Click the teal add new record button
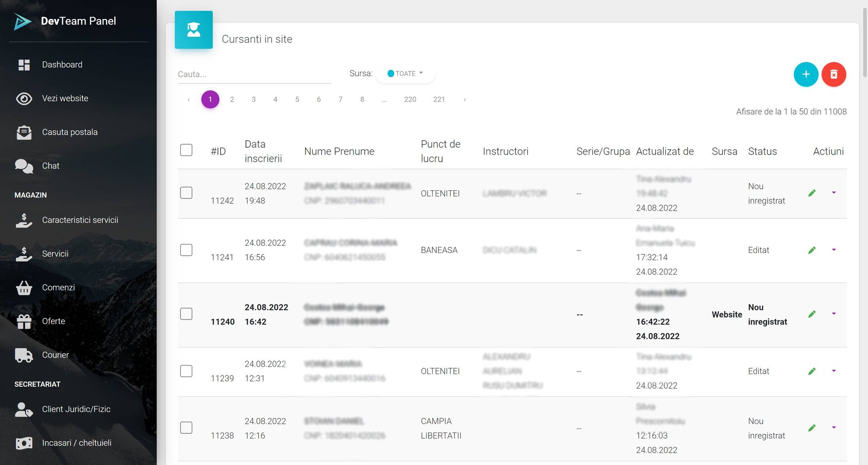This screenshot has width=868, height=465. click(x=806, y=75)
